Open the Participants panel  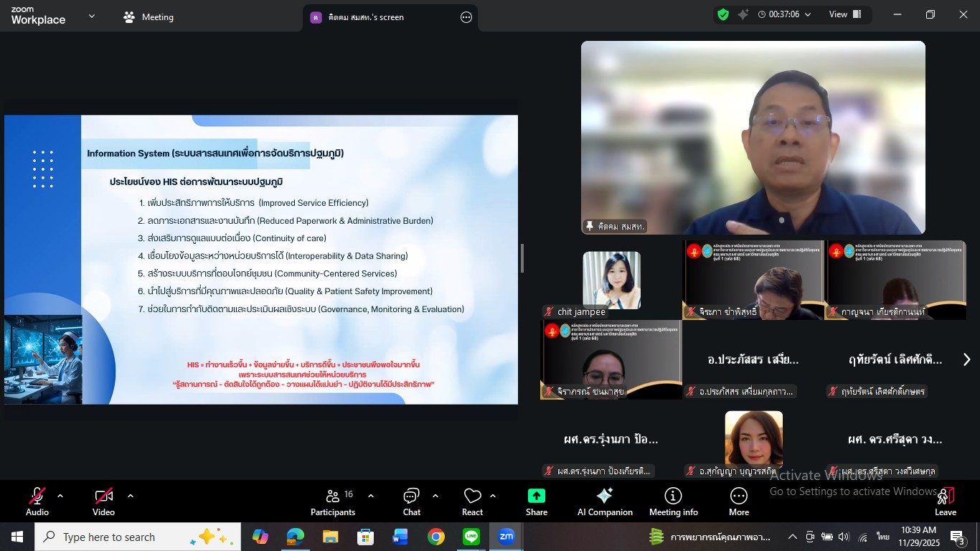pyautogui.click(x=332, y=502)
